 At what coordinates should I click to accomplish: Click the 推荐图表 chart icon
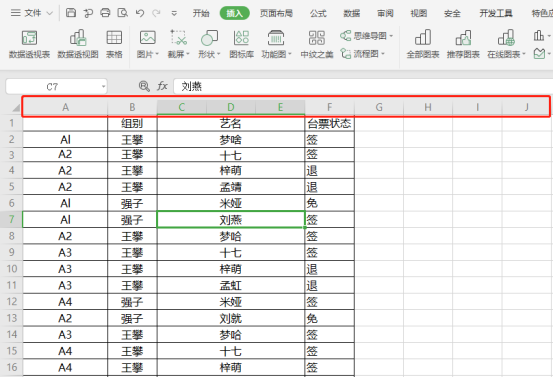(463, 44)
